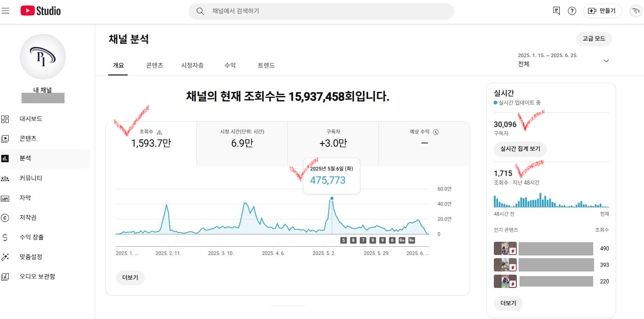Open the send feedback icon

click(557, 11)
